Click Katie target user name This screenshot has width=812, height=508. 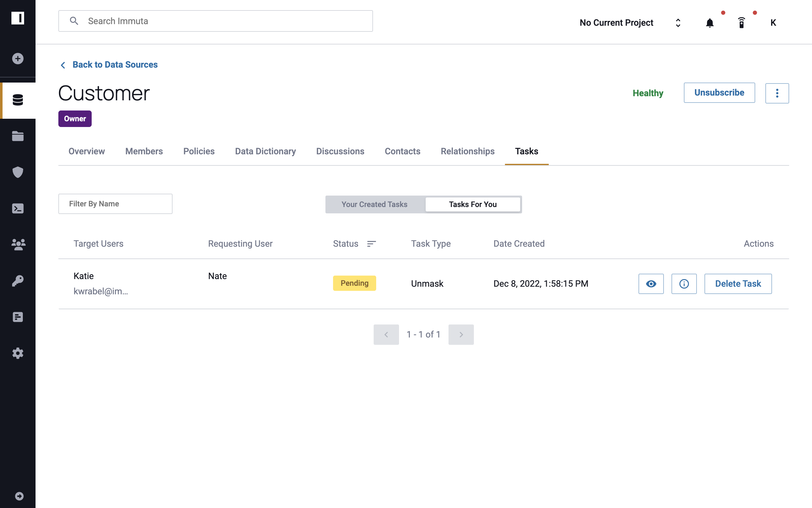point(83,276)
